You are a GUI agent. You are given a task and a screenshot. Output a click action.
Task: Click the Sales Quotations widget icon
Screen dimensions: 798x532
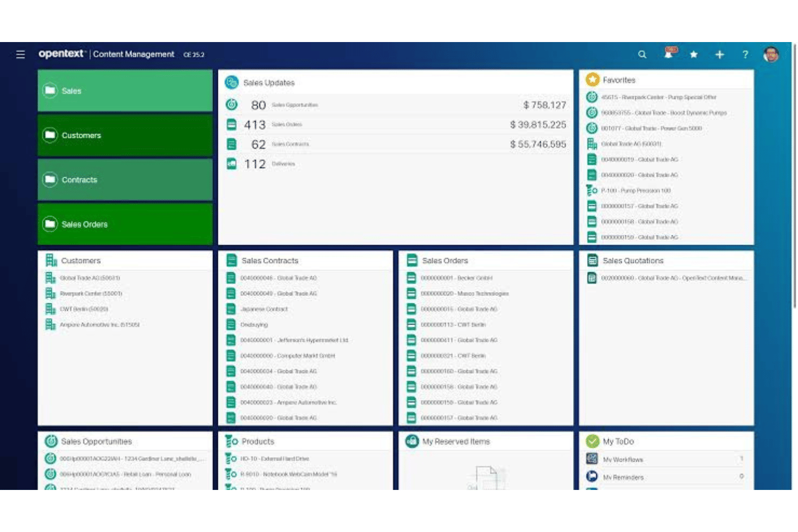pyautogui.click(x=593, y=260)
